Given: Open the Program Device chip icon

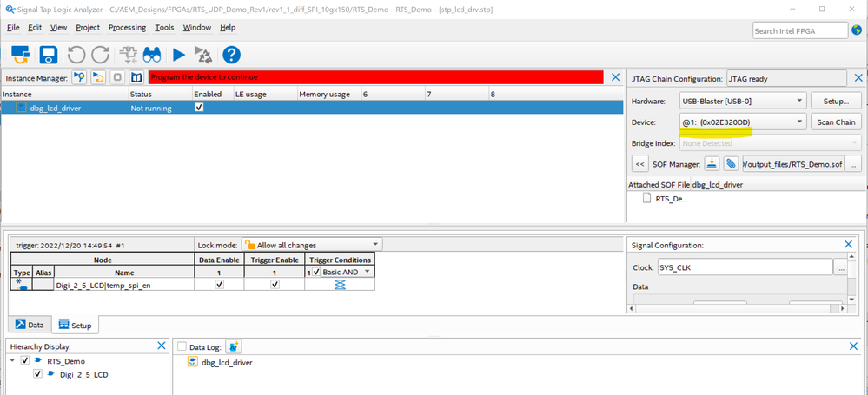Looking at the screenshot, I should click(128, 54).
